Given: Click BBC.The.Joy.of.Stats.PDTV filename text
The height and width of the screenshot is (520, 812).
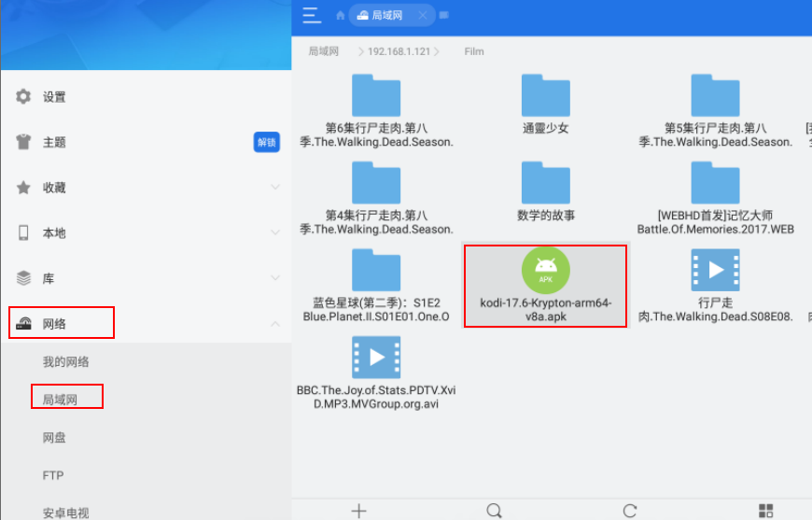Looking at the screenshot, I should point(376,397).
